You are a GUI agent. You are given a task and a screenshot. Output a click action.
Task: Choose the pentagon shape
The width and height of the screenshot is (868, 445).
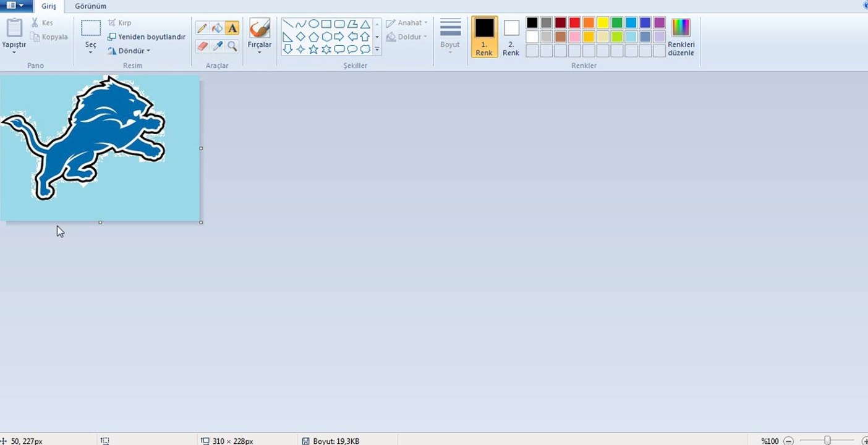point(313,37)
